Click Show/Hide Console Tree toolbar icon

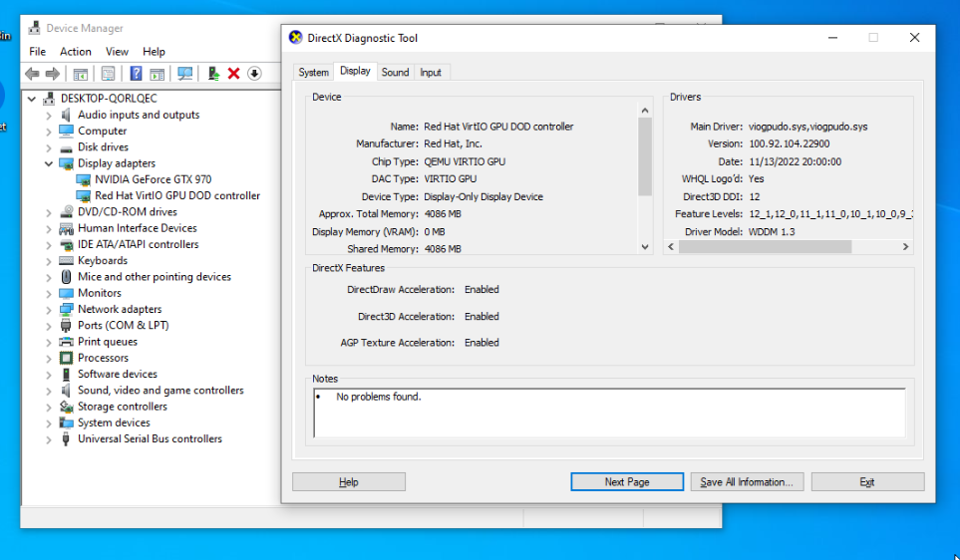click(81, 74)
